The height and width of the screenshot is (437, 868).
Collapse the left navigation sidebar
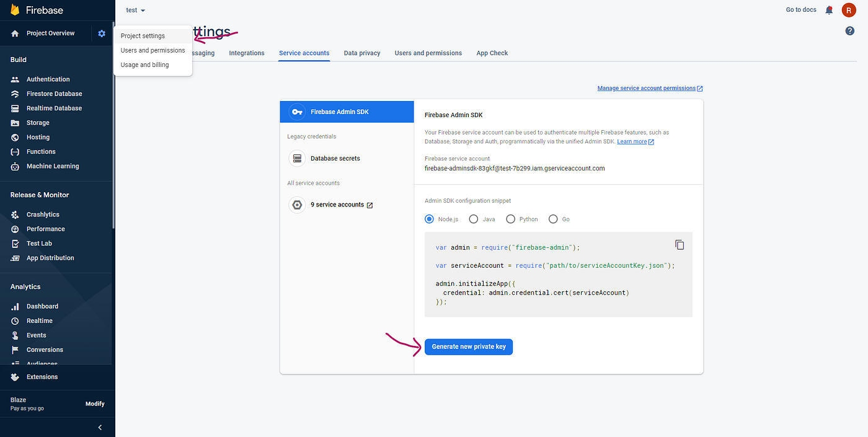99,427
